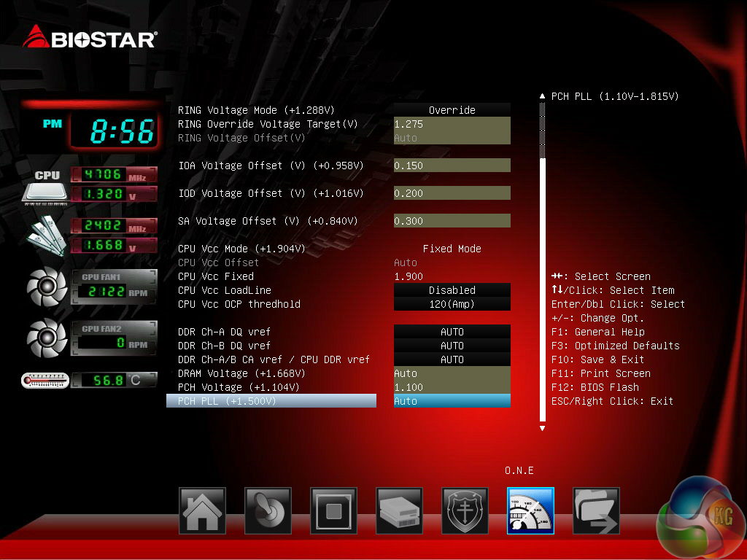Screen dimensions: 747x560
Task: Open CPU Vcc LoadLine Disabled dropdown
Action: click(452, 290)
